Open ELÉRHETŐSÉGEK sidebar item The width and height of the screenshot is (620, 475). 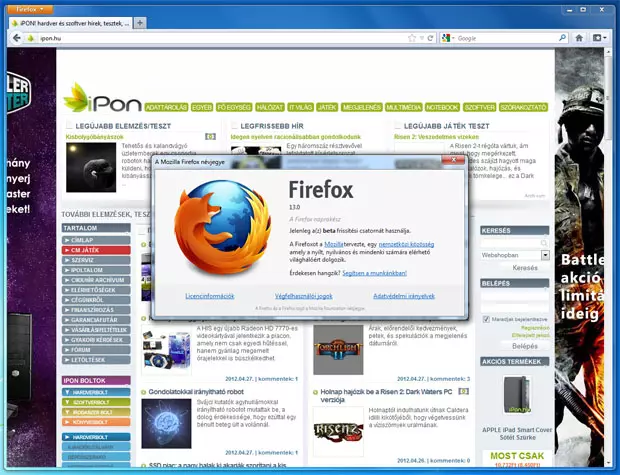(x=96, y=290)
